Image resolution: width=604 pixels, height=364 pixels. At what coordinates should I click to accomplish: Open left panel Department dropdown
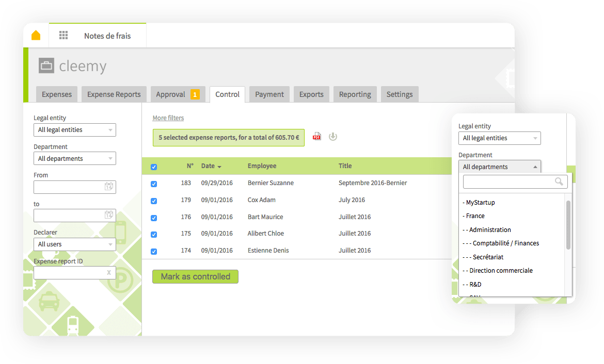coord(75,158)
